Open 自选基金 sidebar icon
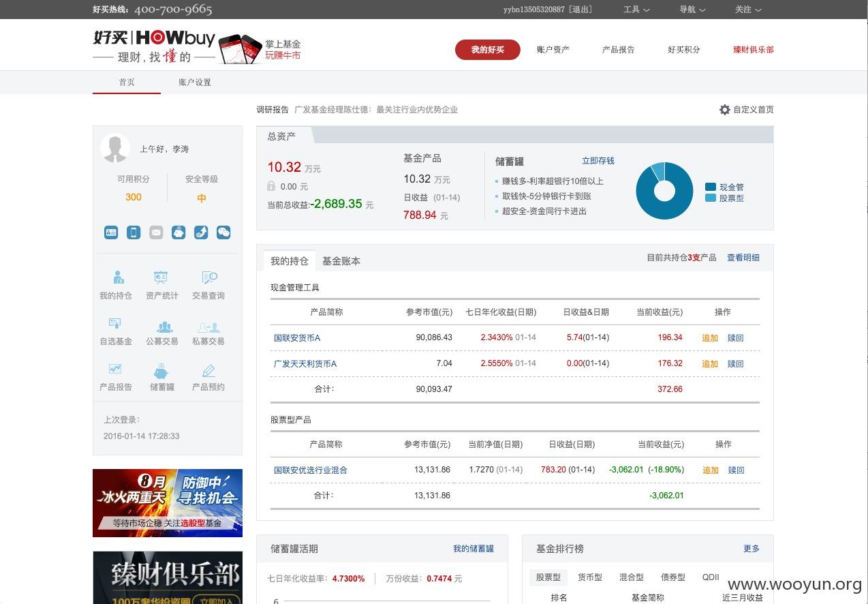Viewport: 868px width, 604px height. [x=114, y=323]
